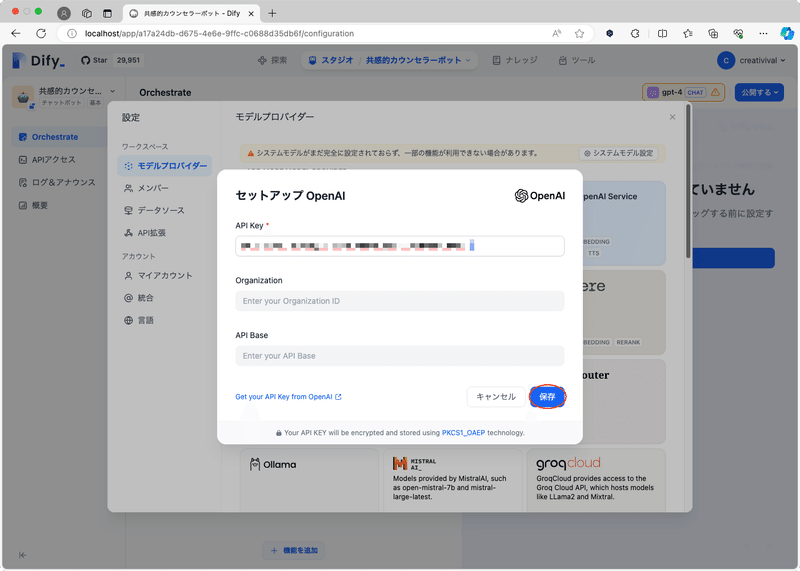Screen dimensions: 800x571
Task: Open tab actions menu icon
Action: pos(107,13)
